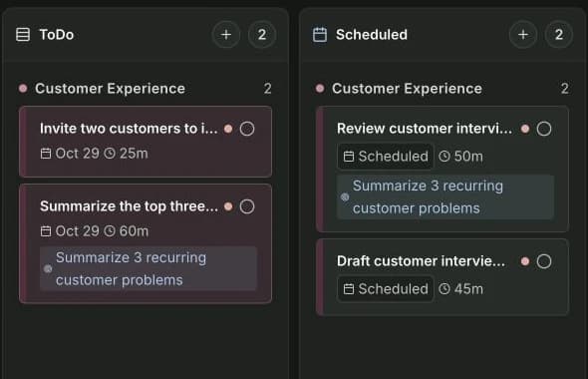
Task: Click the ToDo column count badge
Action: pos(262,35)
